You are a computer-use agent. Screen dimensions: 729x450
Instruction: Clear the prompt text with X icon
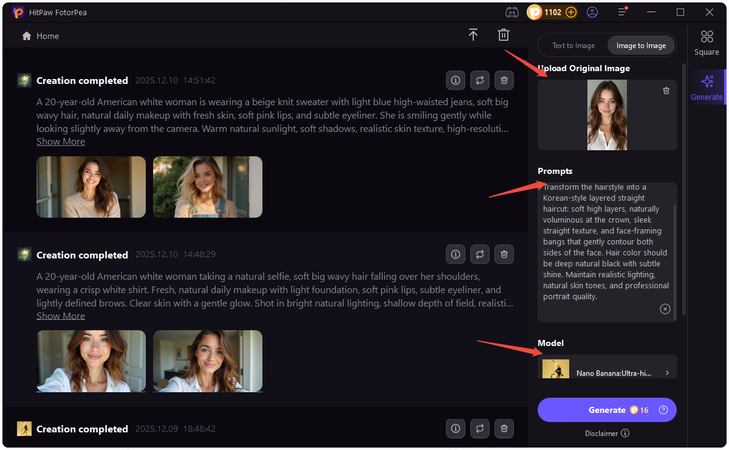665,309
